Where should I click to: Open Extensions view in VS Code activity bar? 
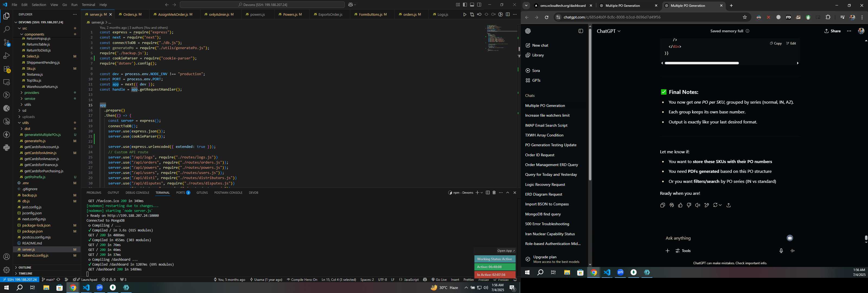pos(7,69)
